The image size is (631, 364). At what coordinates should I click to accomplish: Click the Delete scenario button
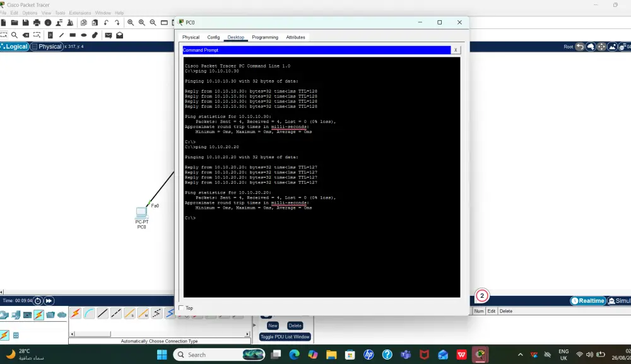(x=295, y=326)
